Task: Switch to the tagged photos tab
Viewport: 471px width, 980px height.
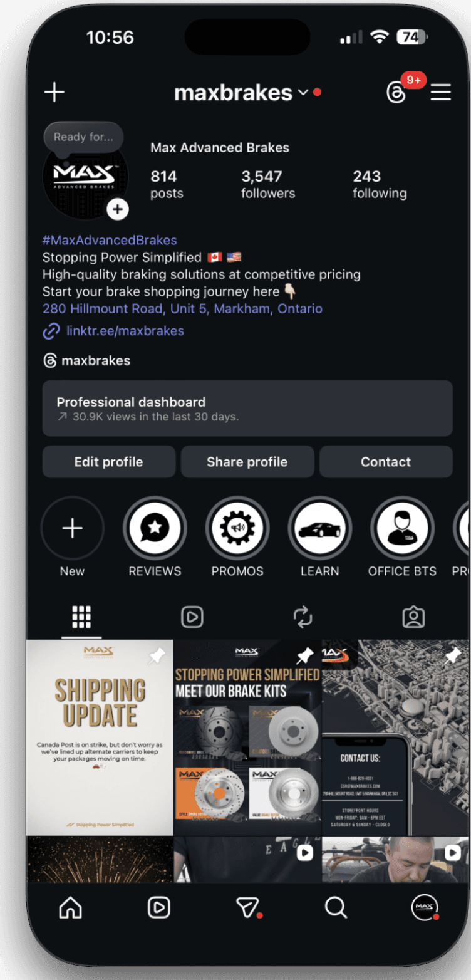Action: 413,617
